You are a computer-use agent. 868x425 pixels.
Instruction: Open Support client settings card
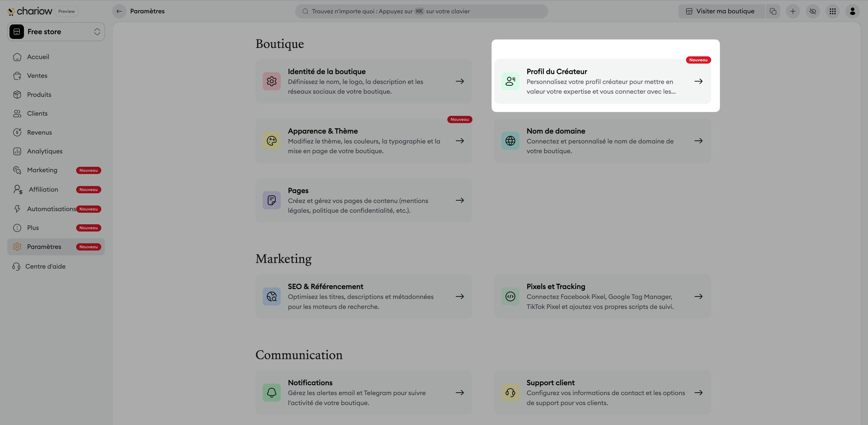[602, 392]
